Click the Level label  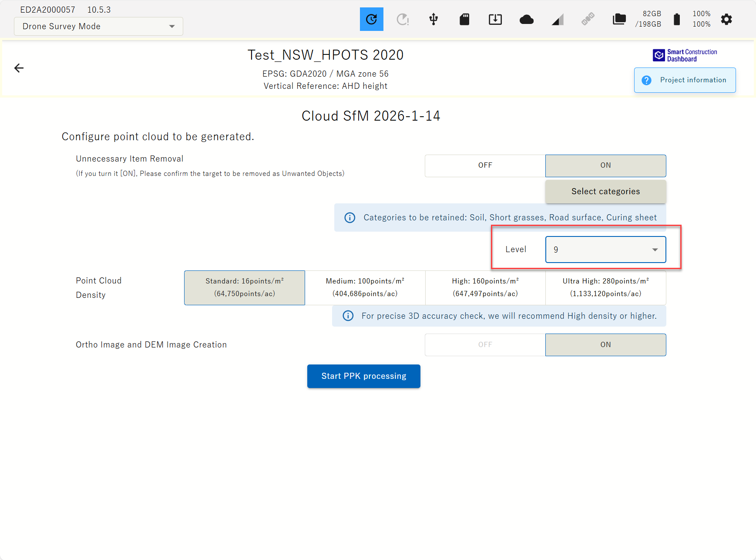pos(516,250)
